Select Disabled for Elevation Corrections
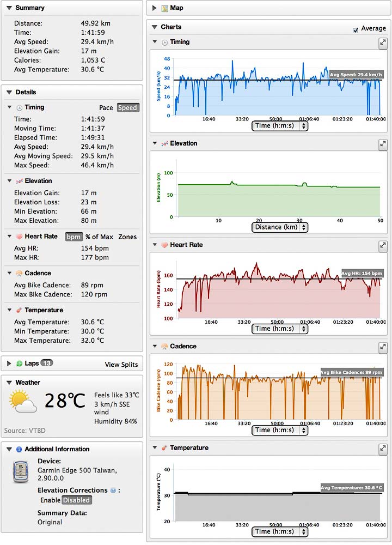The width and height of the screenshot is (392, 545). [76, 500]
